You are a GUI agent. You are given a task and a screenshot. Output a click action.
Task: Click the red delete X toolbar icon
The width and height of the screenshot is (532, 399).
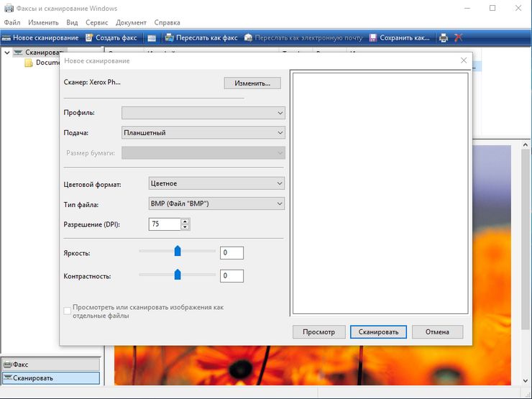(x=459, y=37)
